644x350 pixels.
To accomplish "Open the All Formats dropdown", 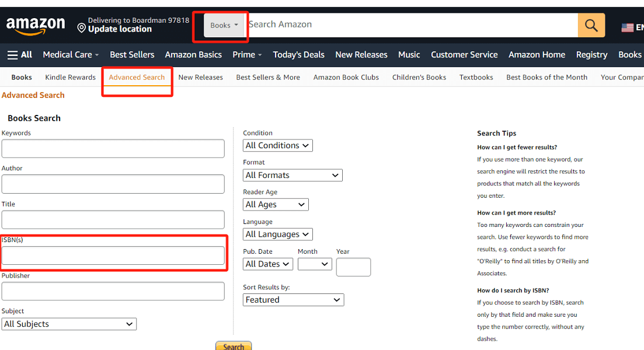I will click(x=293, y=175).
